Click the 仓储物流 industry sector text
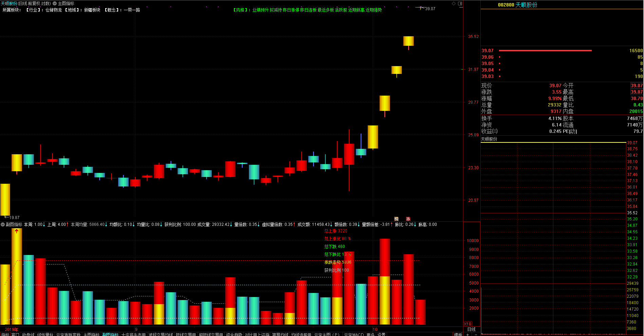 click(x=54, y=10)
